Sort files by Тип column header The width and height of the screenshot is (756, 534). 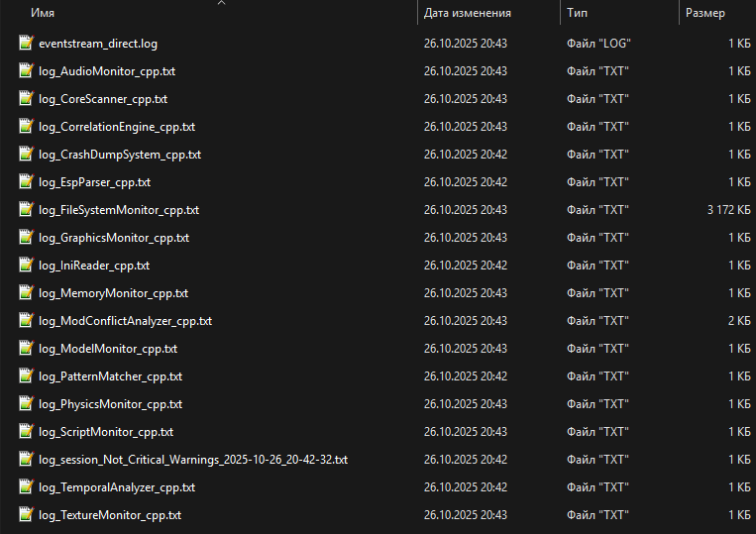(x=577, y=14)
